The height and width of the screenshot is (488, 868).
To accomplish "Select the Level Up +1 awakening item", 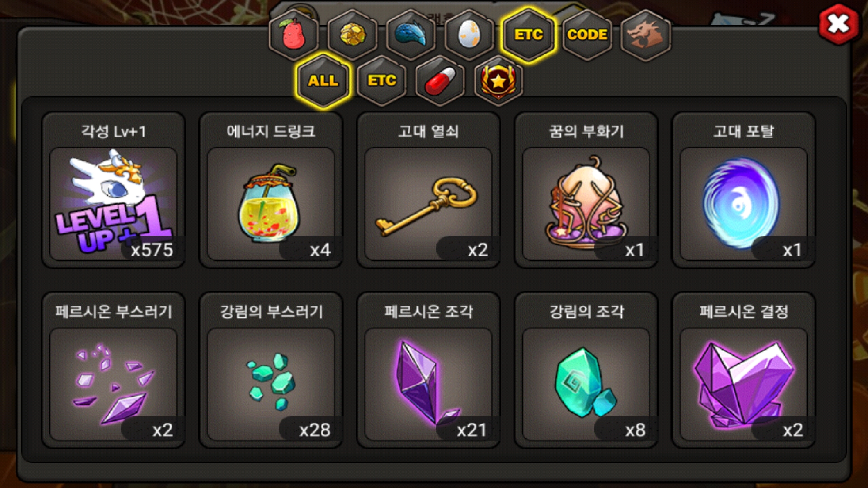I will coord(113,190).
